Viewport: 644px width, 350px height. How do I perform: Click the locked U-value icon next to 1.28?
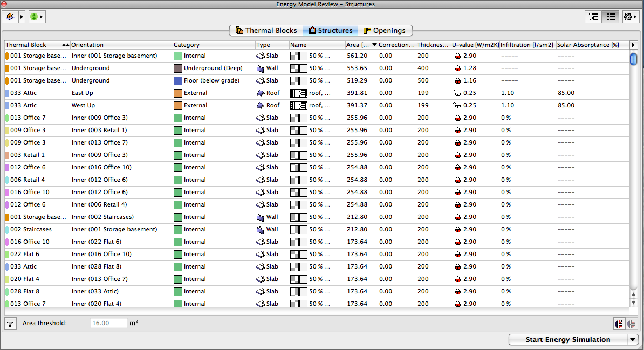coord(457,68)
